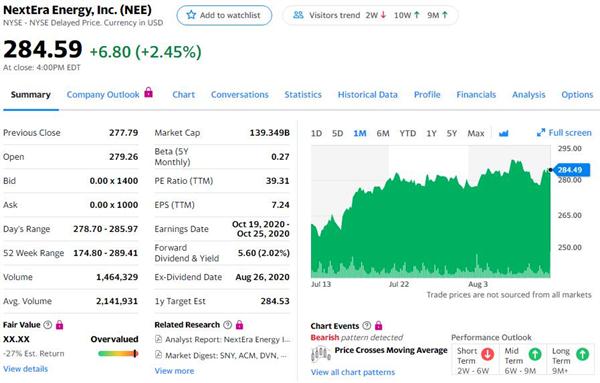Click View details under Fair Value
The image size is (600, 383).
tap(26, 369)
